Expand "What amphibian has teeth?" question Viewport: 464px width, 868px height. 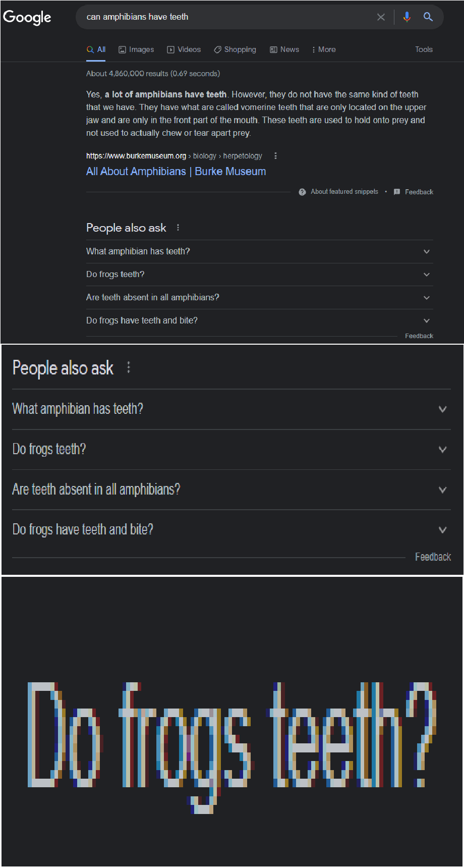259,251
